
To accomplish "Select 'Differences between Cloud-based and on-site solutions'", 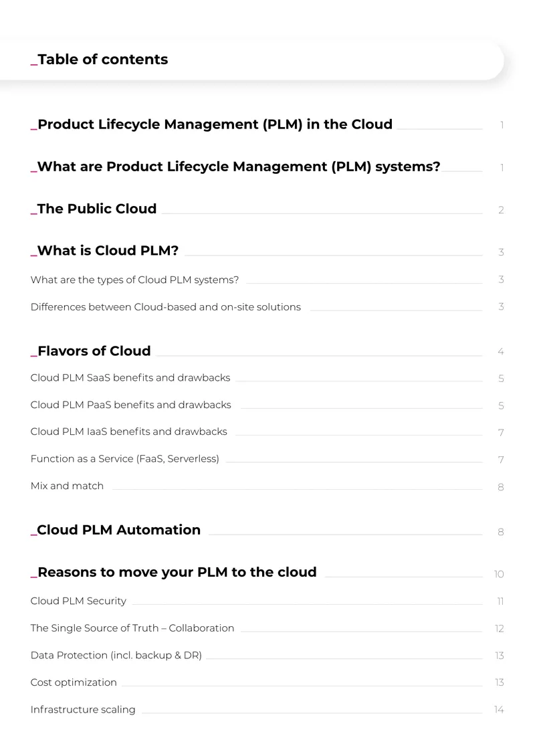I will click(165, 307).
